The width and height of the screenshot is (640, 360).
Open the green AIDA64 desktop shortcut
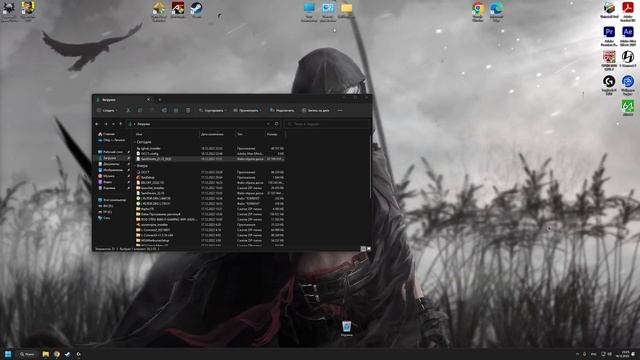click(x=628, y=108)
